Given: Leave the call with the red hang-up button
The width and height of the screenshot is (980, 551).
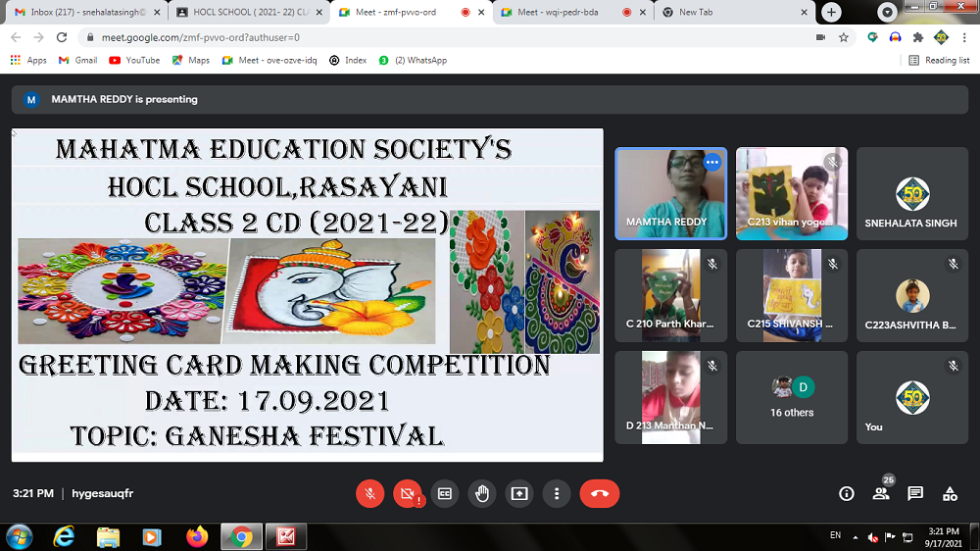Looking at the screenshot, I should click(599, 494).
